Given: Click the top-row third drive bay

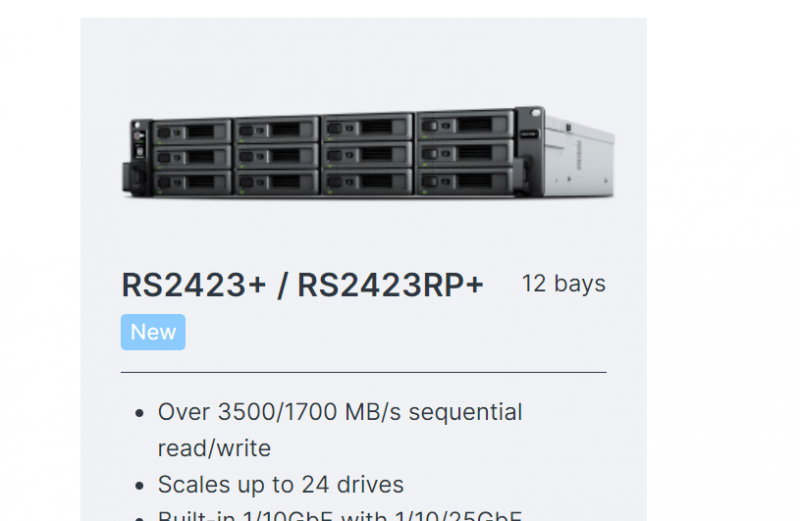Looking at the screenshot, I should pos(368,127).
